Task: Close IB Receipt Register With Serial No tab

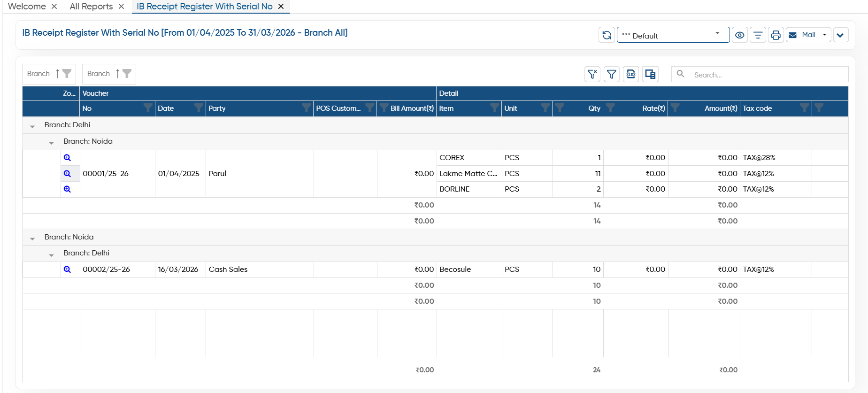Action: 281,7
